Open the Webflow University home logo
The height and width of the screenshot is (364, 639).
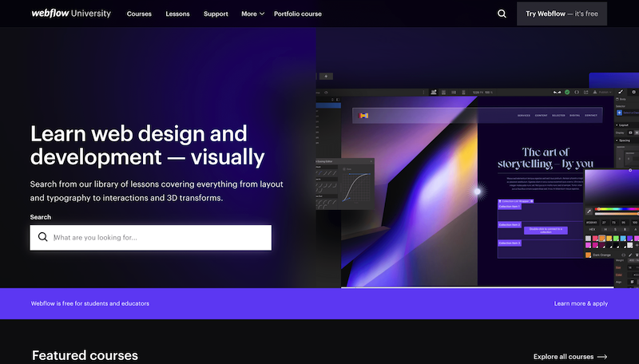pyautogui.click(x=71, y=14)
